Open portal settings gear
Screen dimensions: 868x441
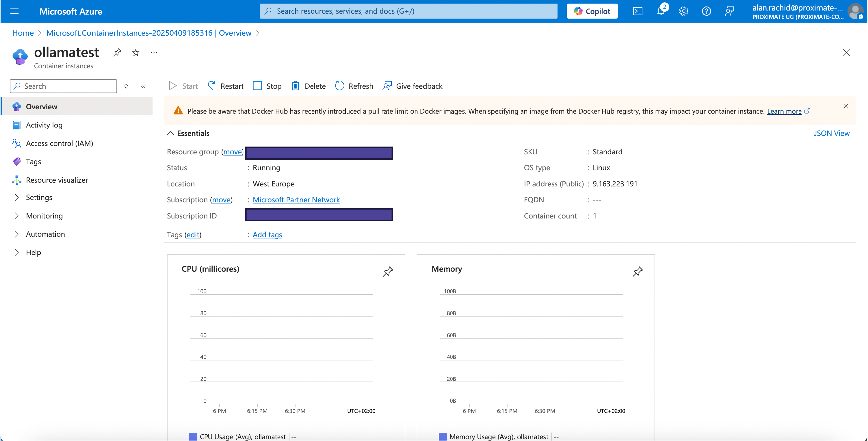pyautogui.click(x=683, y=11)
